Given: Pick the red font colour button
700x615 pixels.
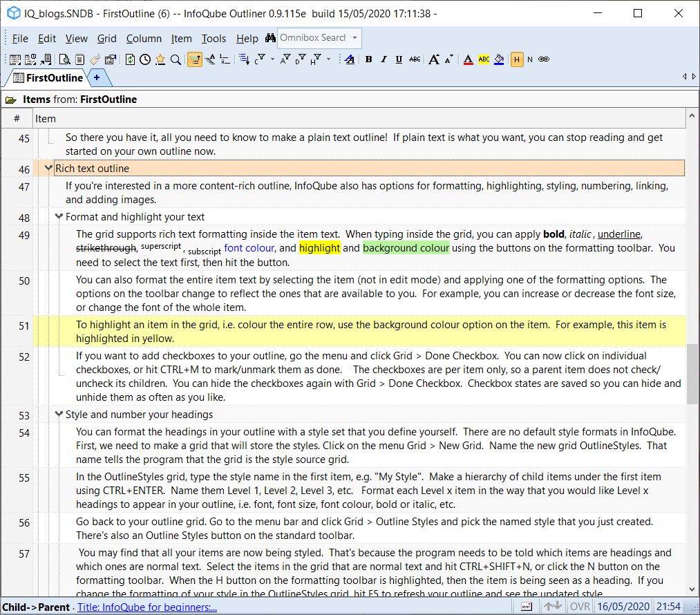Looking at the screenshot, I should tap(468, 59).
